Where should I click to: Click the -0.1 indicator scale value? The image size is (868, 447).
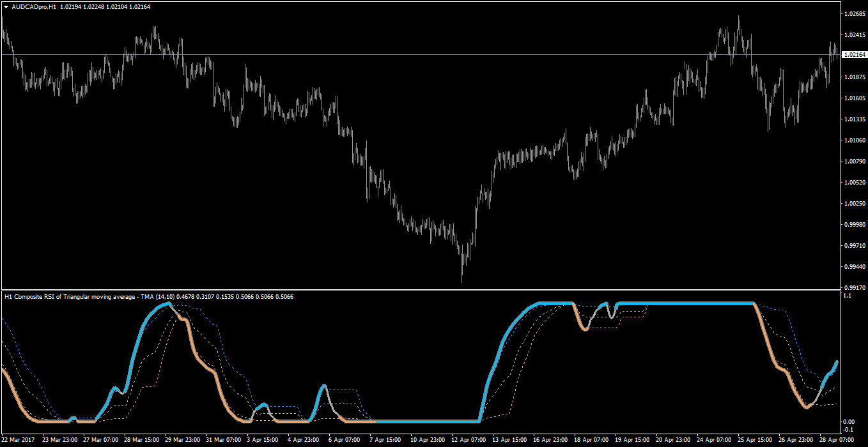[x=848, y=430]
